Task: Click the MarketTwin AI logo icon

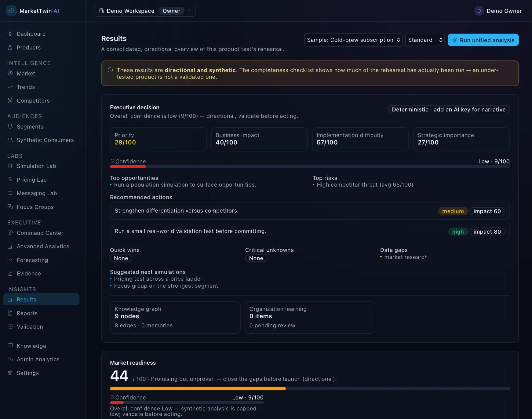Action: (x=11, y=11)
